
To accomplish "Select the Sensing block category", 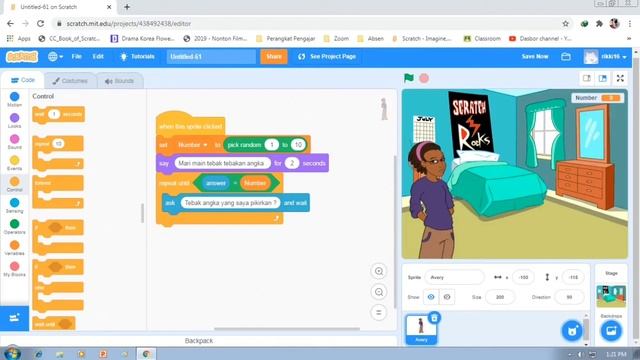I will [x=14, y=205].
